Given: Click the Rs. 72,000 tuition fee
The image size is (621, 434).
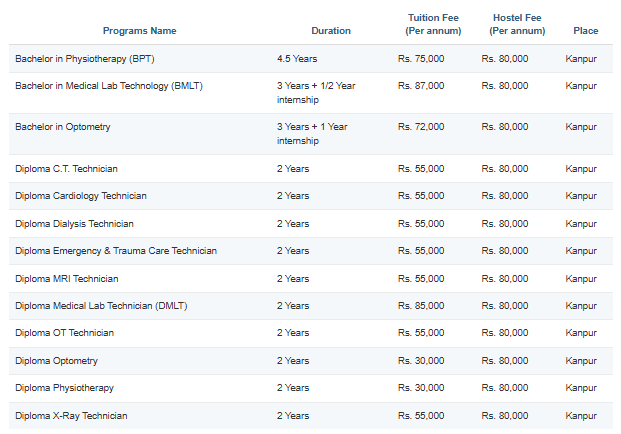Looking at the screenshot, I should (421, 127).
